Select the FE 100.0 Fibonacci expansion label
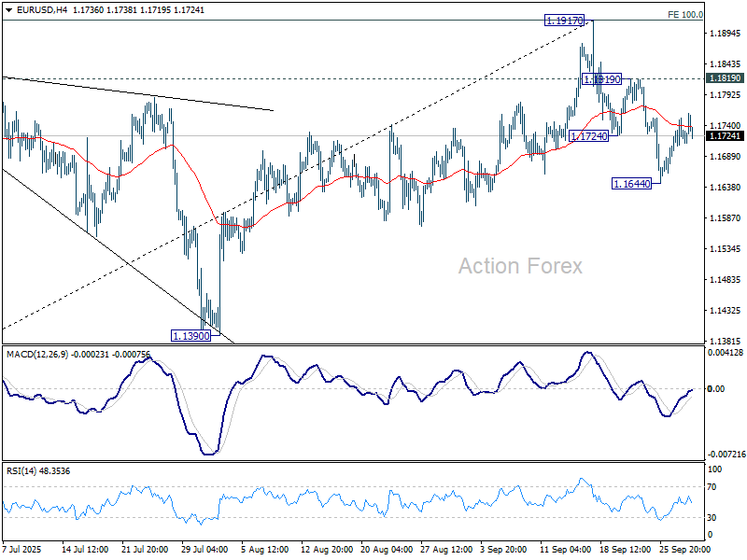 point(685,15)
